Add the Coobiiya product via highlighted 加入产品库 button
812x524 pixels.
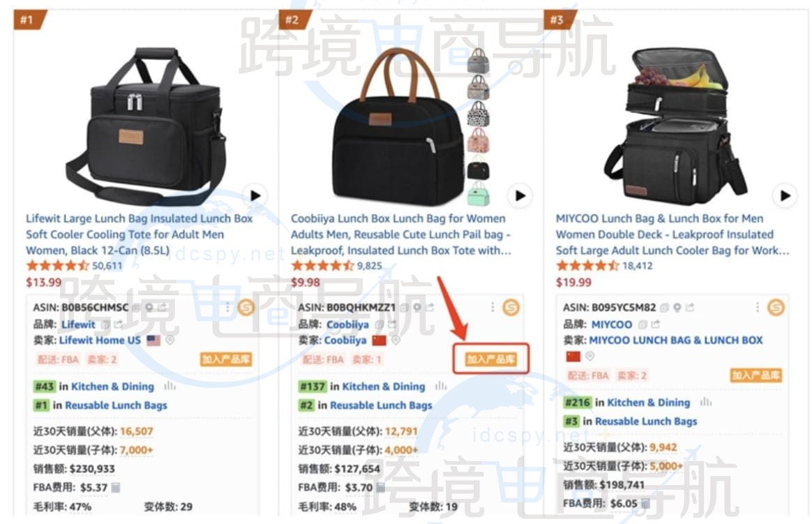click(x=490, y=359)
